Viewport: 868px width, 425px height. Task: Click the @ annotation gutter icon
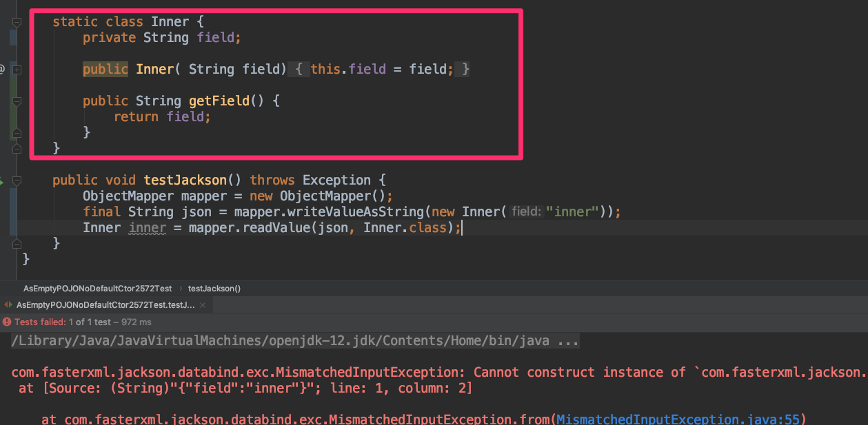(2, 69)
